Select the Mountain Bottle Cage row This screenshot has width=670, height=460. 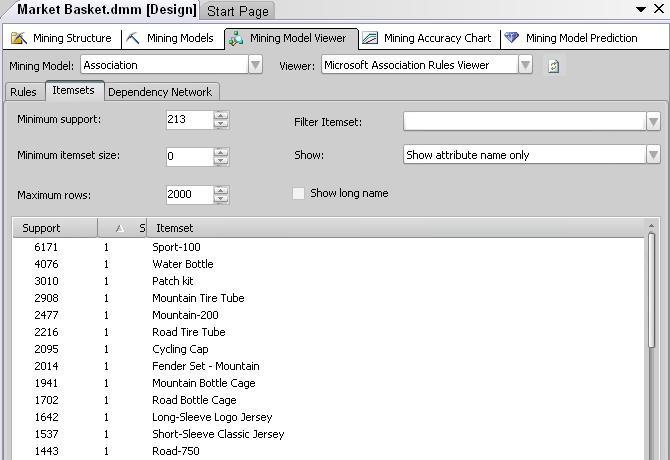click(x=329, y=383)
